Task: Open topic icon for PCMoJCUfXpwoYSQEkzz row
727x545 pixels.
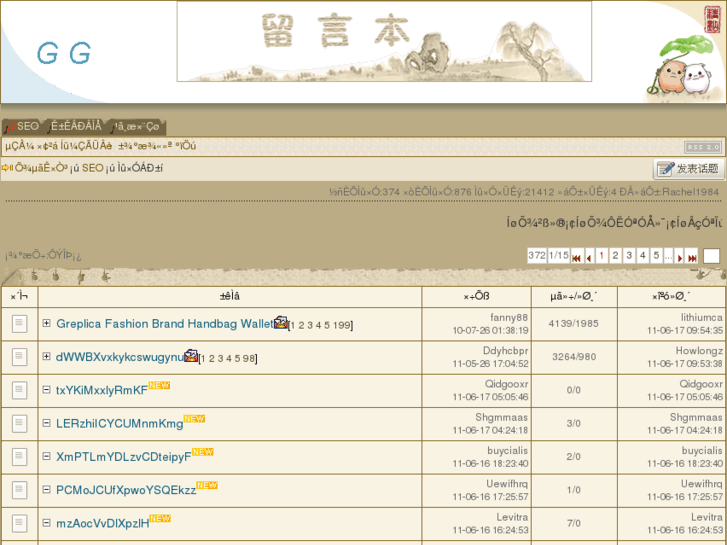Action: tap(19, 490)
